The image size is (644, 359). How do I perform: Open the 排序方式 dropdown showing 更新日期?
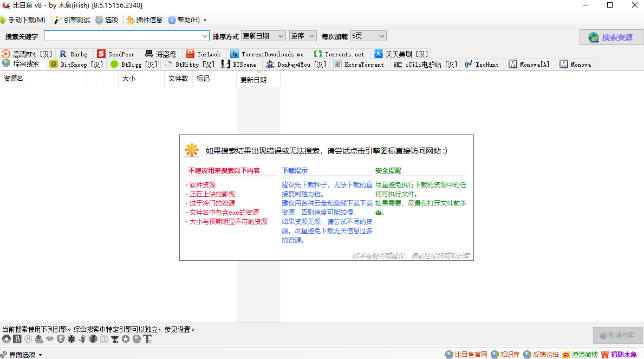pyautogui.click(x=263, y=36)
